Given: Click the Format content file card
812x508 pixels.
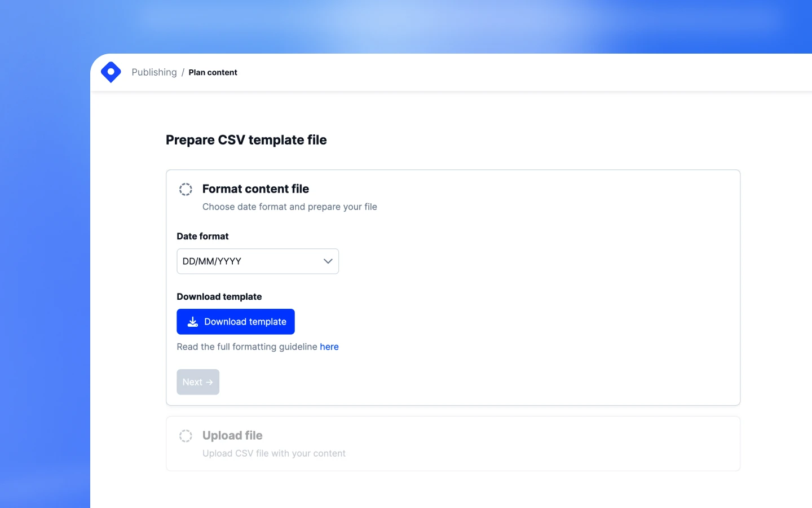Looking at the screenshot, I should 453,287.
